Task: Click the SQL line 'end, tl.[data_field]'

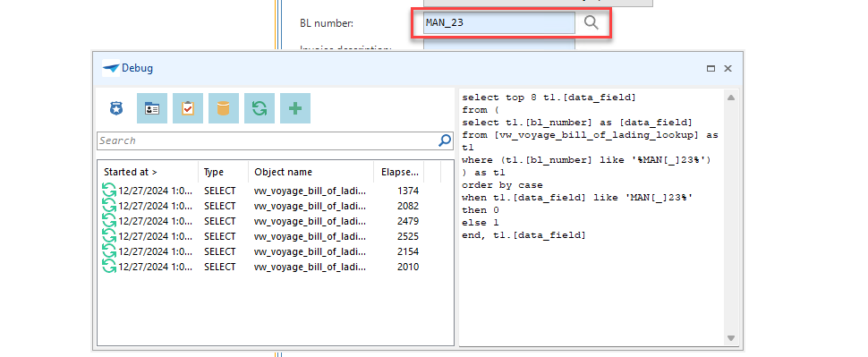Action: point(523,235)
